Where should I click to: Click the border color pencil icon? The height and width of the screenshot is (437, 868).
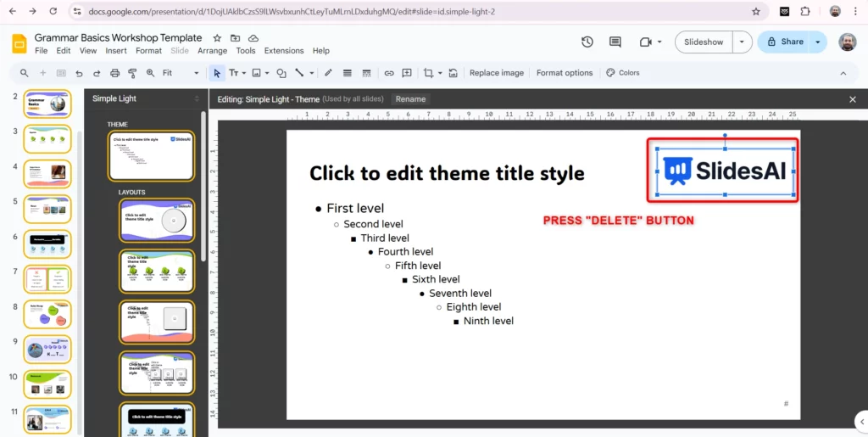pyautogui.click(x=328, y=73)
